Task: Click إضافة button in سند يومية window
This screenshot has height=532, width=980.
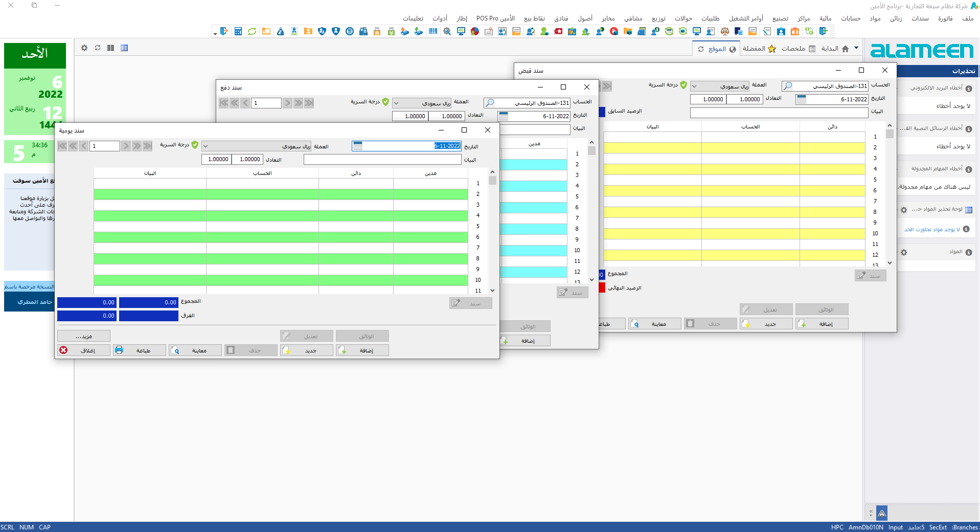Action: [x=362, y=350]
